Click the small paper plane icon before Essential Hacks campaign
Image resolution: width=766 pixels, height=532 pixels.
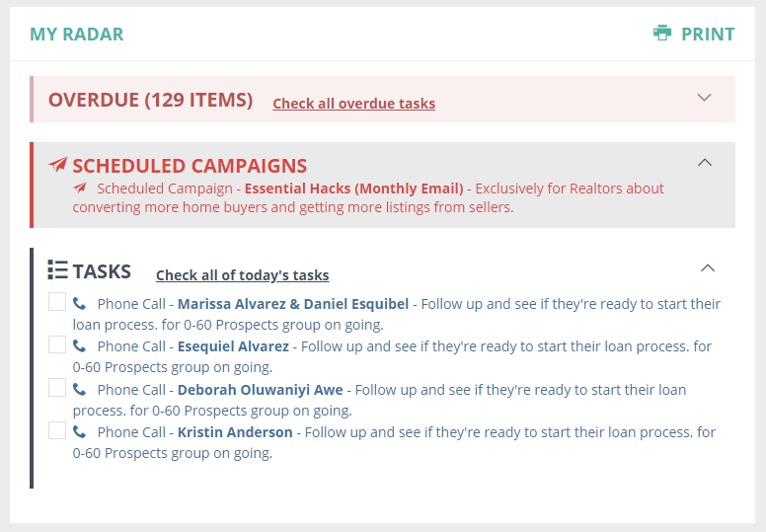[80, 188]
